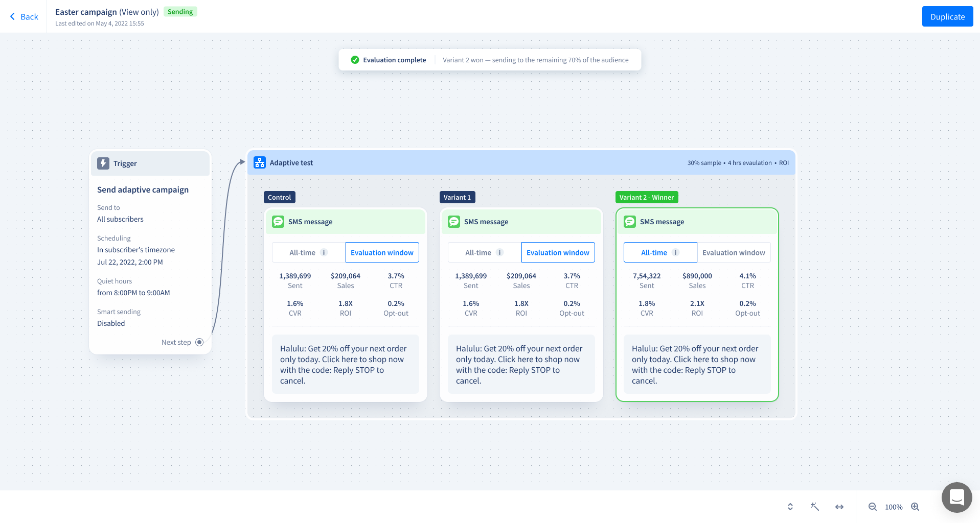Click the Variant 2 - Winner label

pos(647,197)
